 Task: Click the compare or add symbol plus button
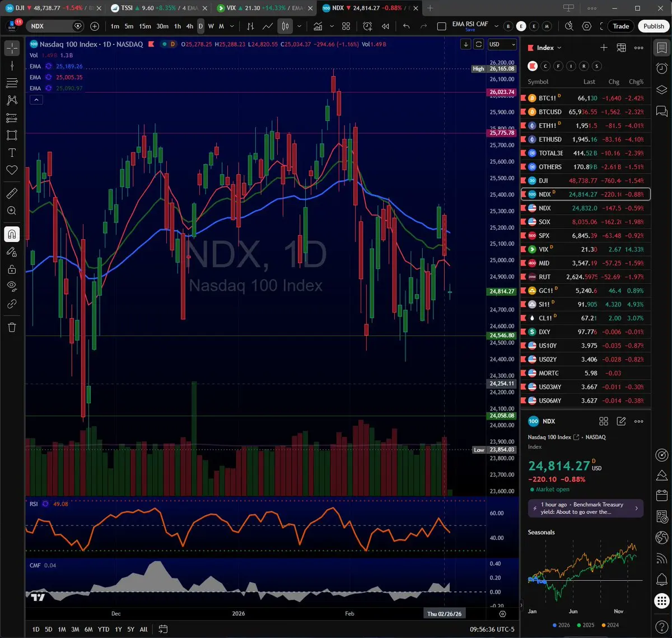coord(95,26)
